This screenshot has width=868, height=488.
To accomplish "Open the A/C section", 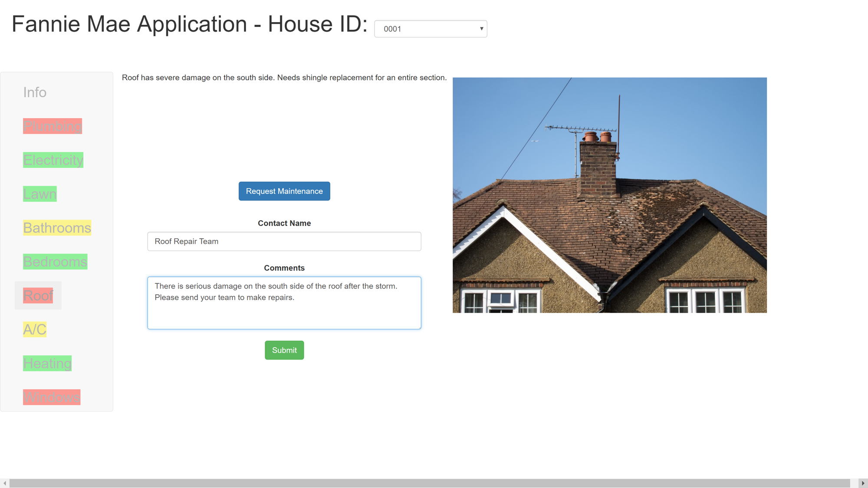I will (x=35, y=329).
